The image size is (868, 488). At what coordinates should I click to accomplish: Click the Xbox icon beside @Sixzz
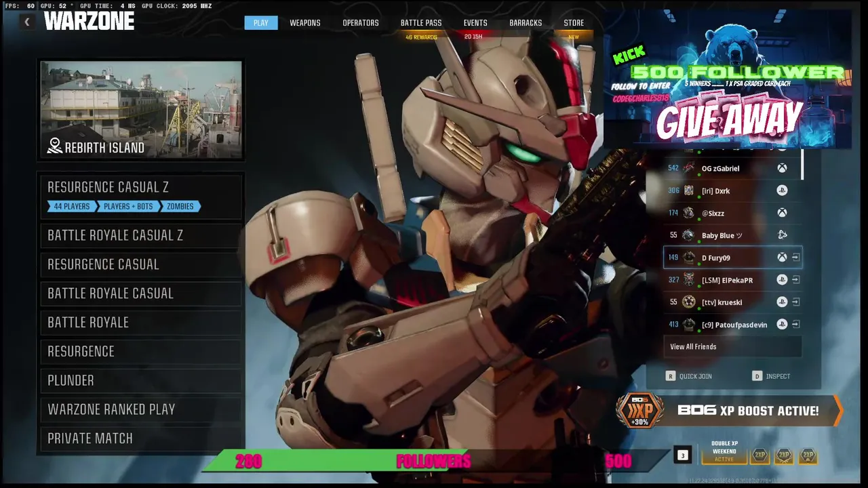[x=782, y=213]
